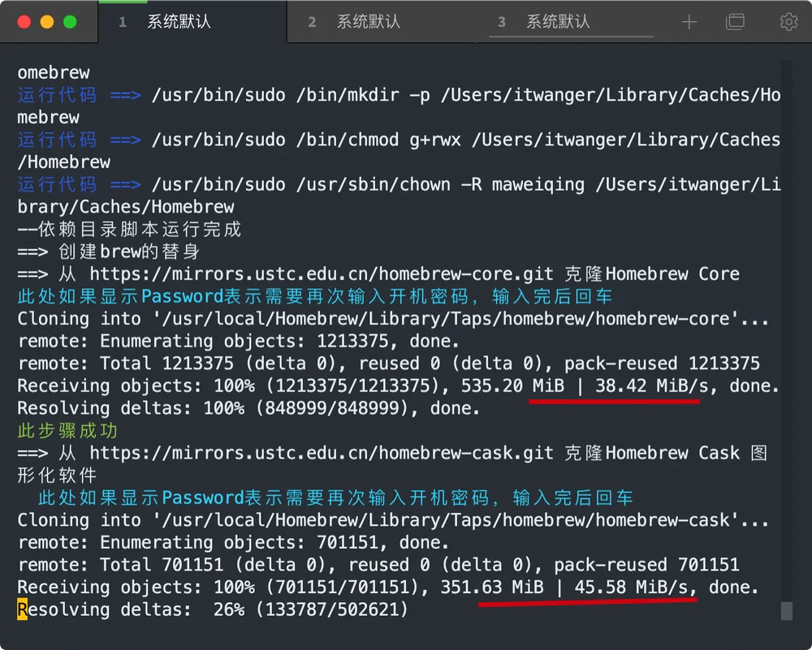Switch to tab 2 系统默认
This screenshot has height=650, width=812.
pyautogui.click(x=354, y=22)
